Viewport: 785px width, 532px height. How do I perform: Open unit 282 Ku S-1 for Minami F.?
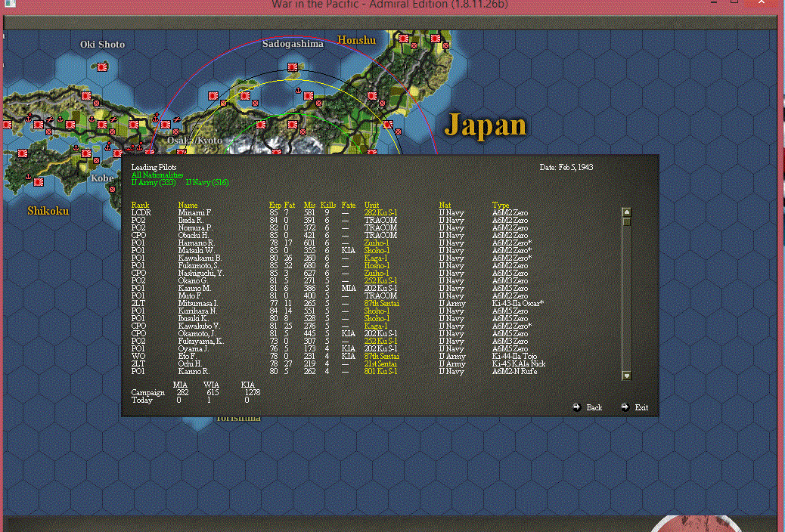tap(380, 212)
